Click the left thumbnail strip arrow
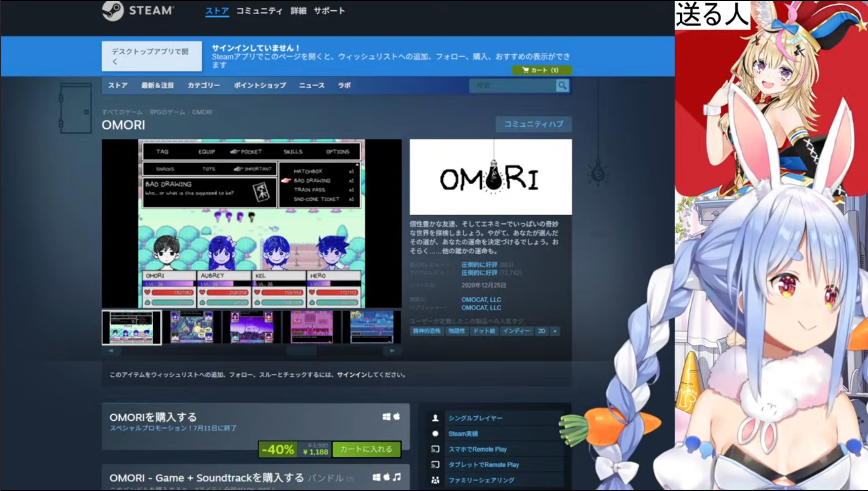 [111, 350]
